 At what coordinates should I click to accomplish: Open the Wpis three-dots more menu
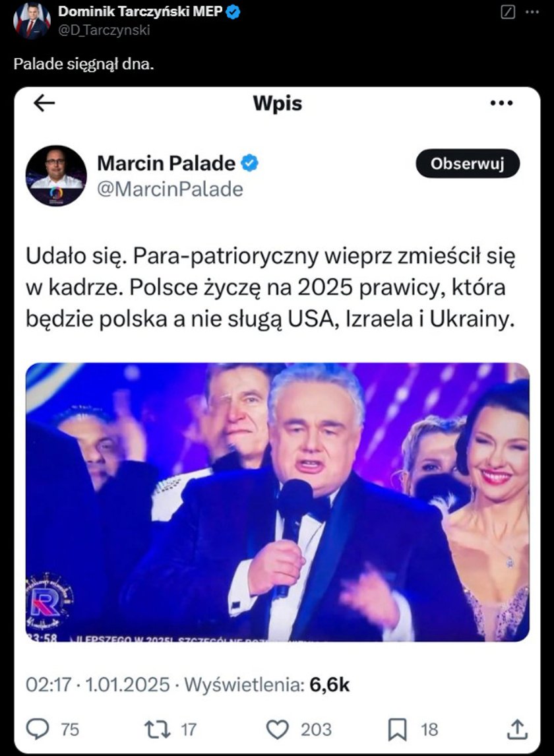click(x=501, y=103)
